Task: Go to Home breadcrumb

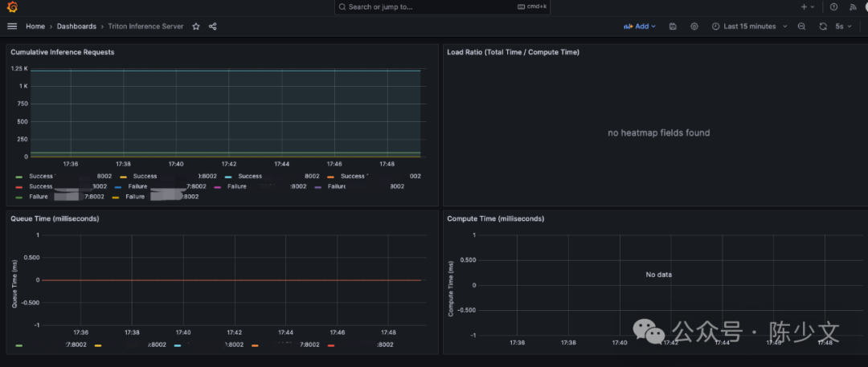Action: (x=35, y=26)
